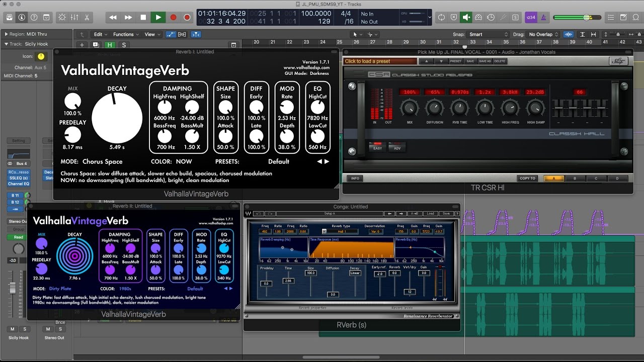Click the purple DECAY knob in Reverb II
This screenshot has height=362, width=644.
coord(74,256)
